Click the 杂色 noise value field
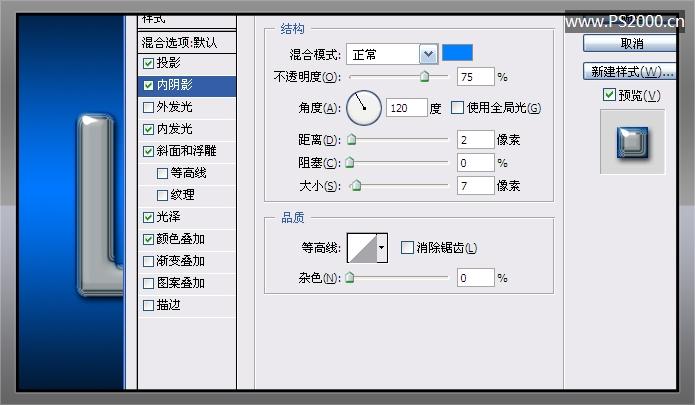 point(476,278)
